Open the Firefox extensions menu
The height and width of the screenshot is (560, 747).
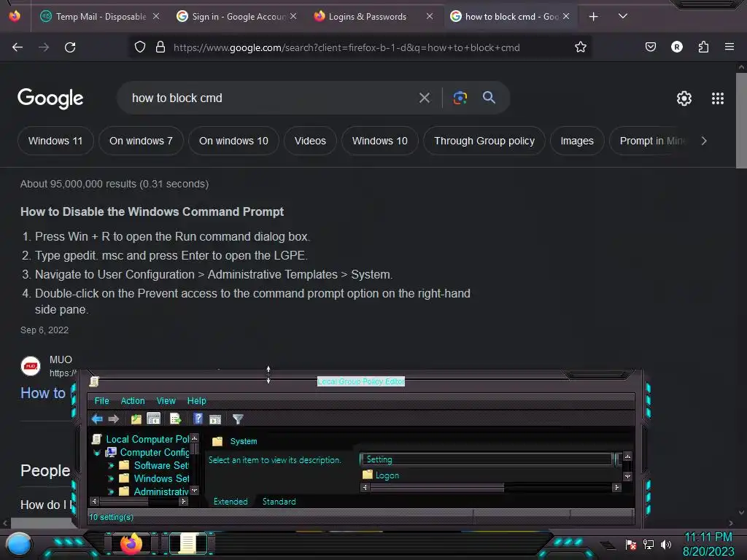coord(703,47)
